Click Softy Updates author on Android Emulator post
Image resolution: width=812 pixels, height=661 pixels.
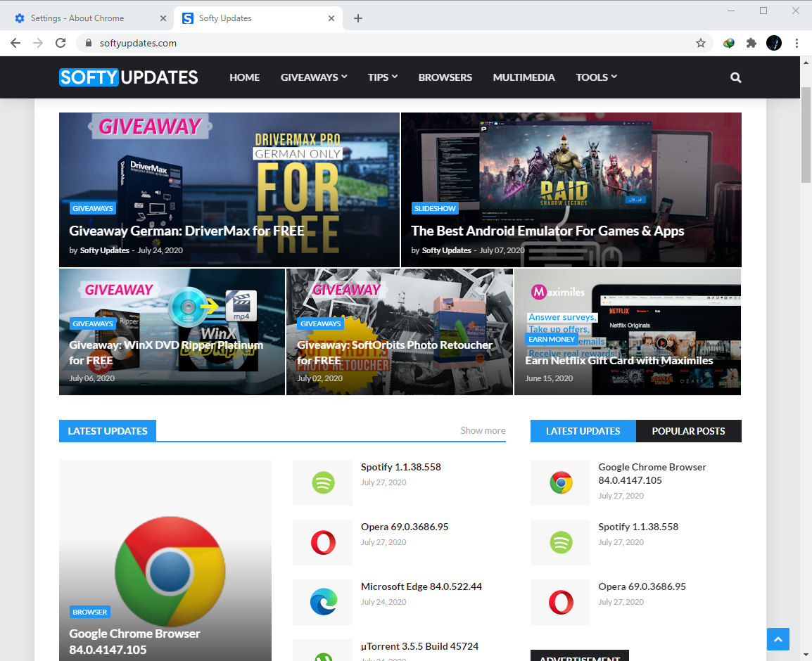[x=446, y=250]
